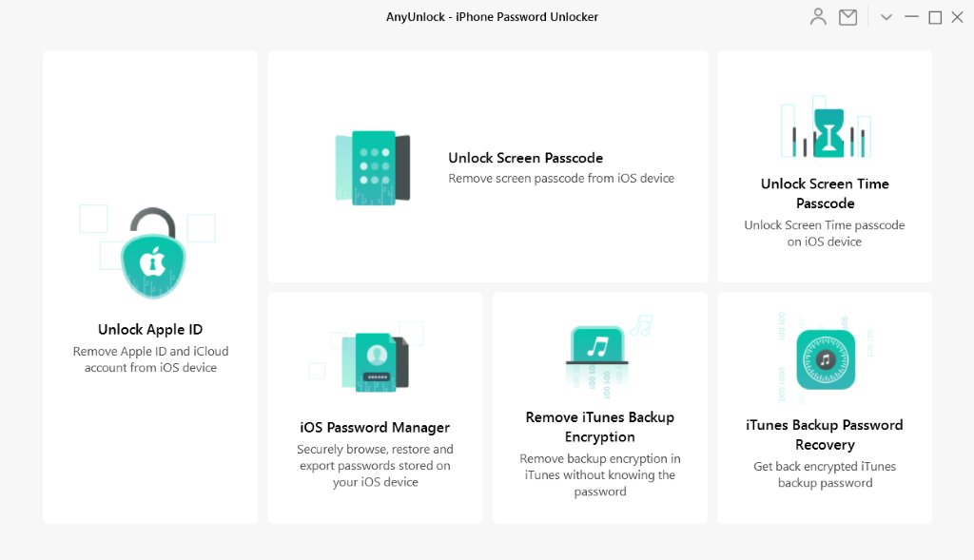The height and width of the screenshot is (560, 974).
Task: Select the Unlock Screen Passcode keypad icon
Action: [373, 167]
